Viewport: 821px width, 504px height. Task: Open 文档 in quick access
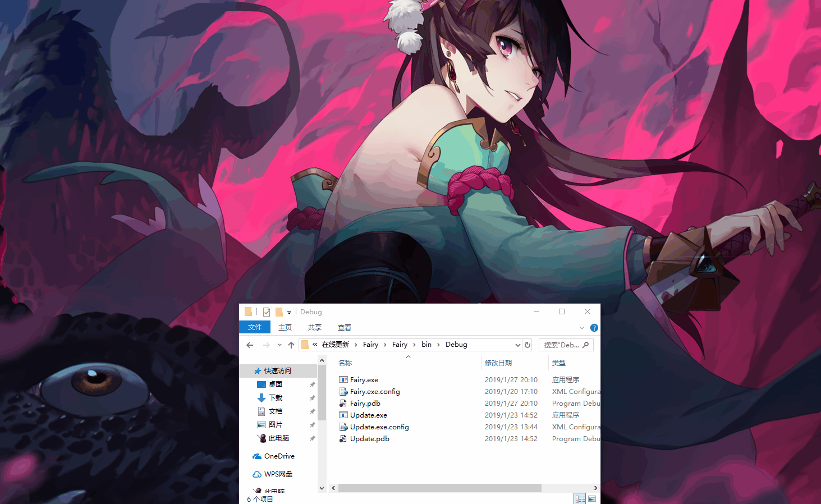click(276, 411)
